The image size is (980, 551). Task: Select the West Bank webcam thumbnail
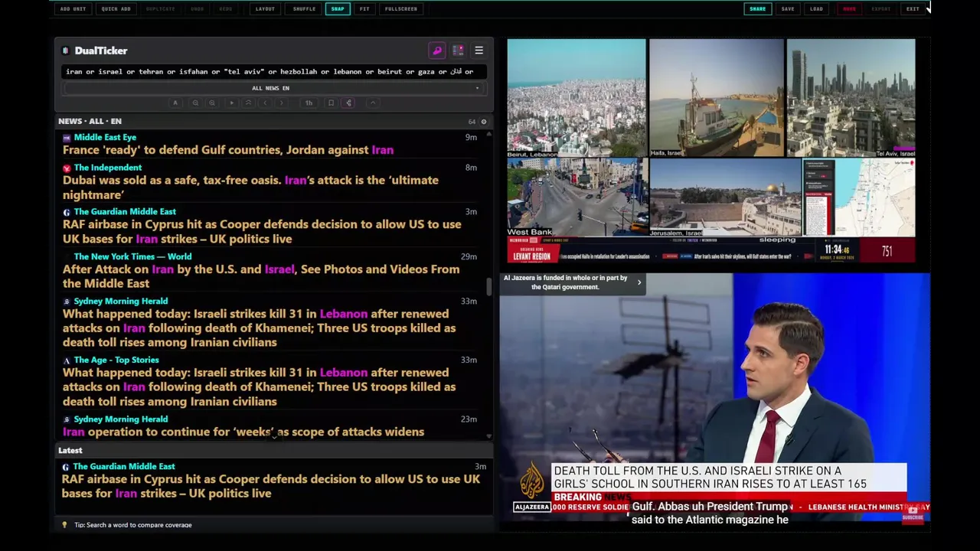[x=577, y=197]
